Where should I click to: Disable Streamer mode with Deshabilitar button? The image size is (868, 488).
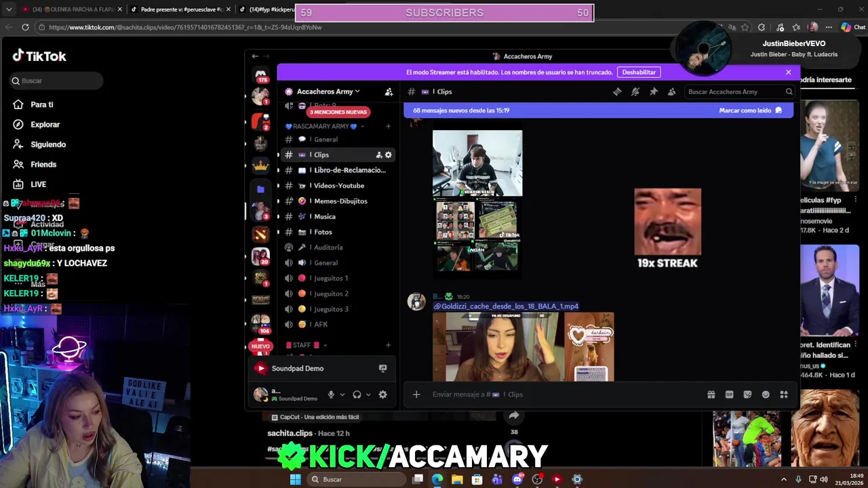tap(639, 72)
